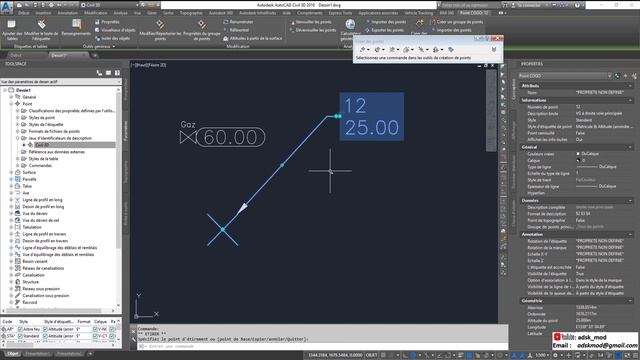640x360 pixels.
Task: Select Formats de fichiers de points item
Action: [54, 131]
